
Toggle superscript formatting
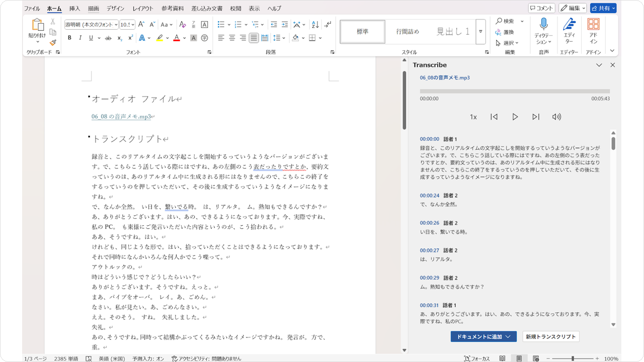tap(131, 38)
